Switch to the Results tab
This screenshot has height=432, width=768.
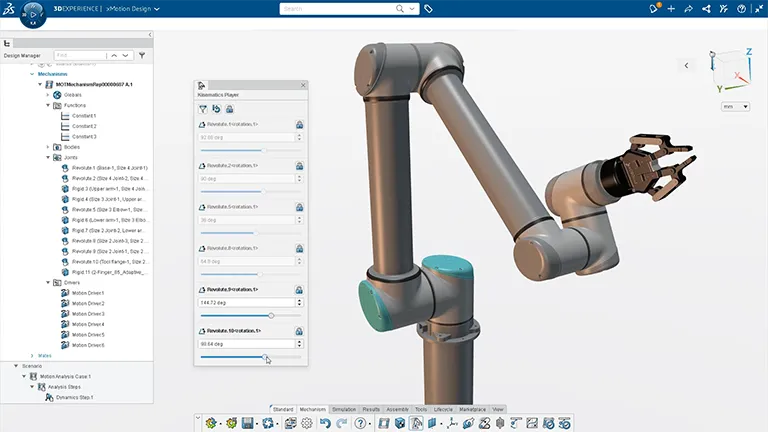[371, 409]
